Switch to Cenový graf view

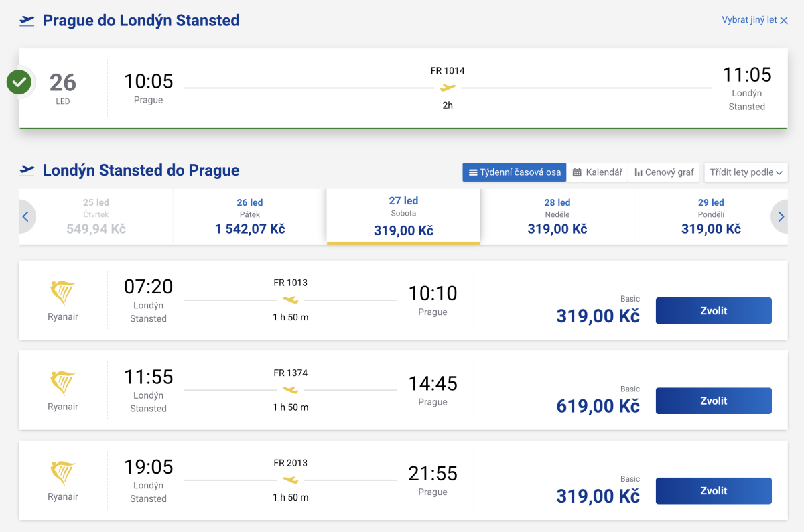[664, 172]
